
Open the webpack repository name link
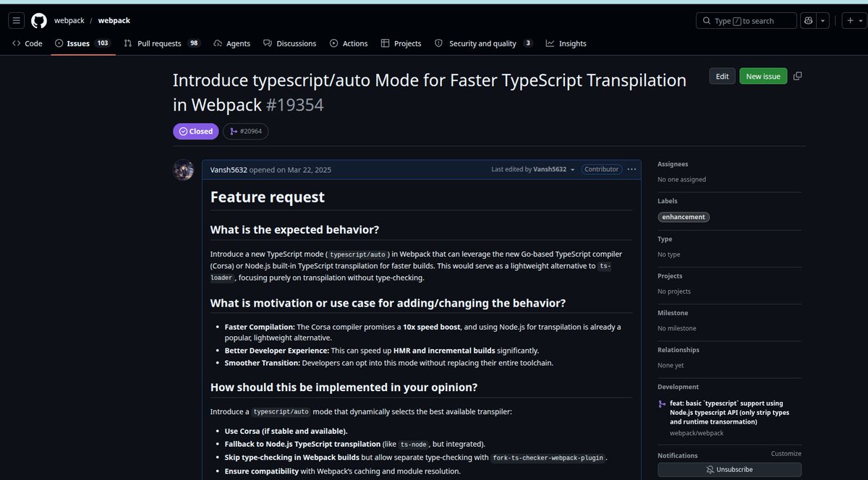pos(114,21)
